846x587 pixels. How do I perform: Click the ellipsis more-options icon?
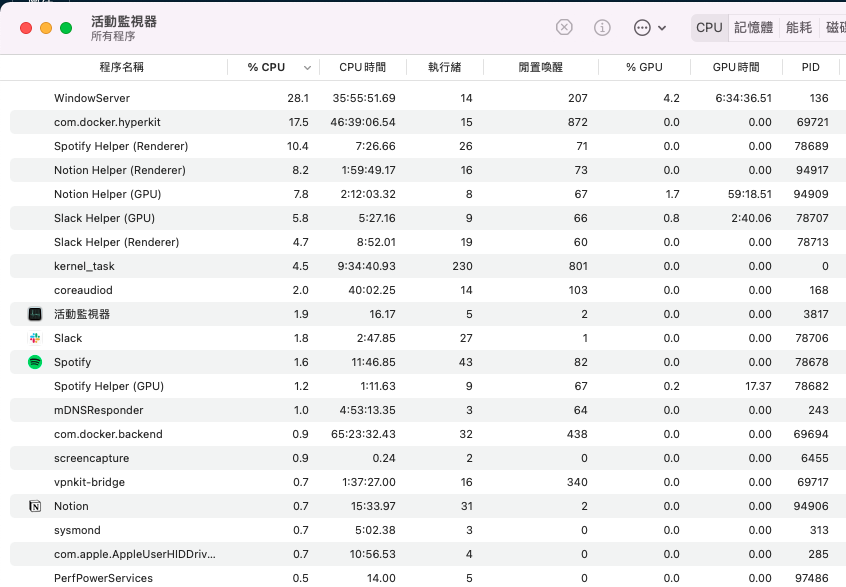642,28
